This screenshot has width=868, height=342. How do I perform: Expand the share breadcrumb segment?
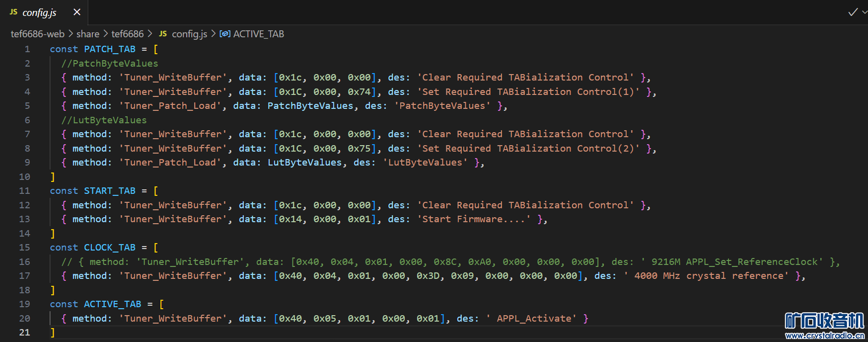[88, 34]
